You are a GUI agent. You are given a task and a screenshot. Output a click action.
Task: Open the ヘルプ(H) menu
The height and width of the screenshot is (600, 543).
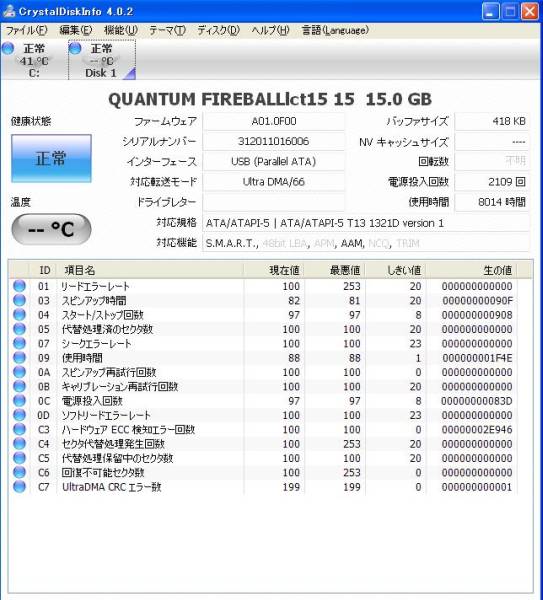270,30
